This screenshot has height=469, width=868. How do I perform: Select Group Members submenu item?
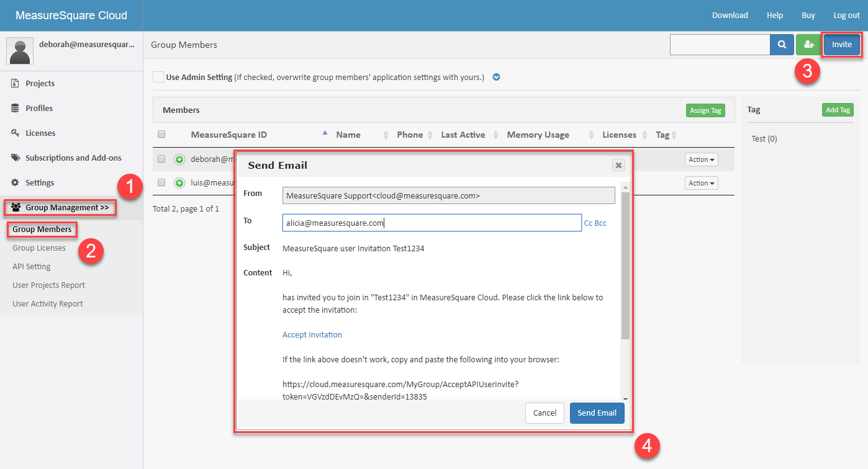[42, 230]
